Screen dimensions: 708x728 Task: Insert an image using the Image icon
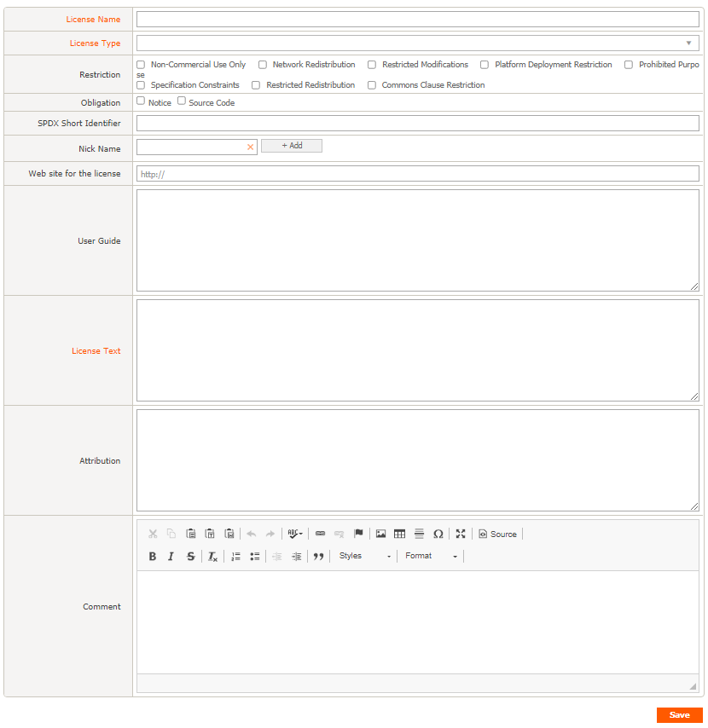(x=381, y=534)
